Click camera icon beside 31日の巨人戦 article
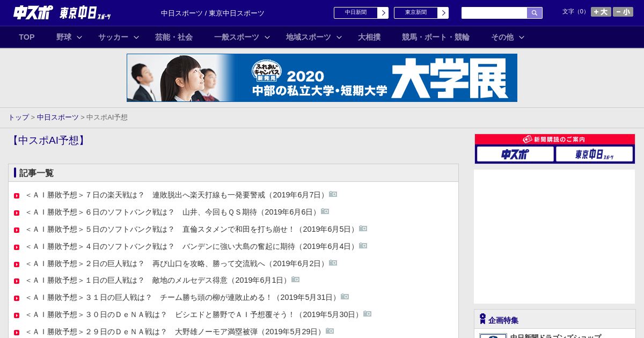Image resolution: width=644 pixels, height=338 pixels. [345, 297]
